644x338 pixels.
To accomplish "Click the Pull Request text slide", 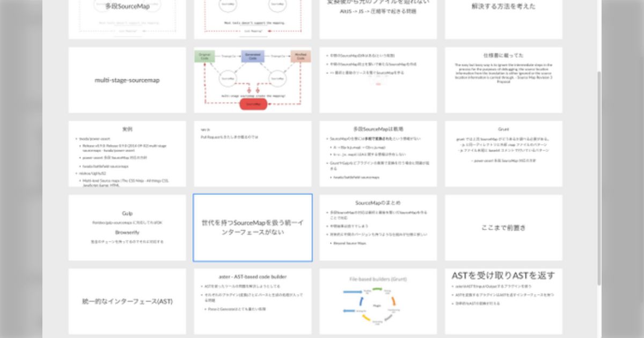I will 252,153.
